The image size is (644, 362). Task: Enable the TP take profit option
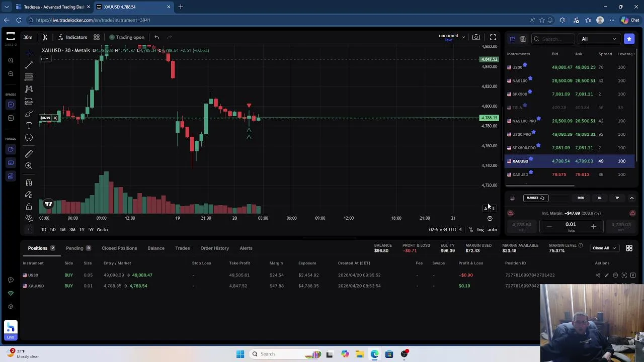pos(617,198)
